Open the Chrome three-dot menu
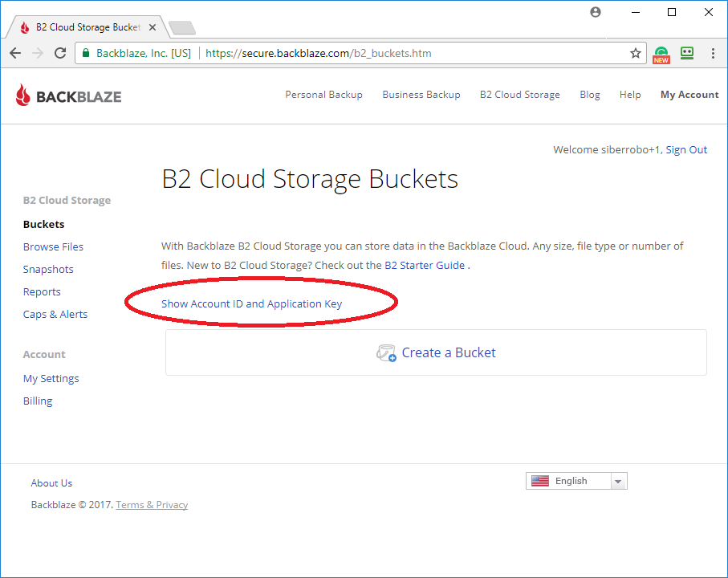 713,54
